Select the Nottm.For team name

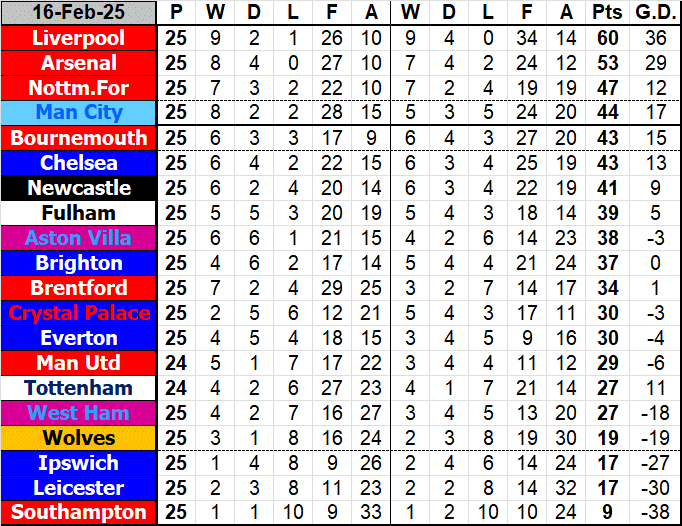79,88
